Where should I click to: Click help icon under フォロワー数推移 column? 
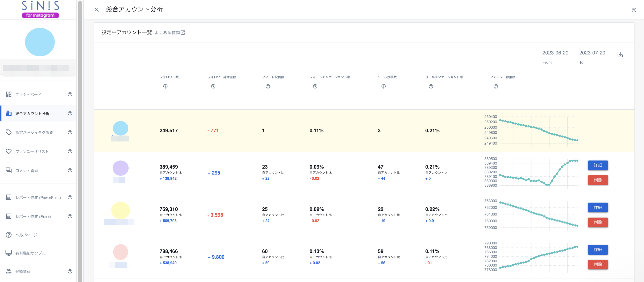click(x=495, y=86)
